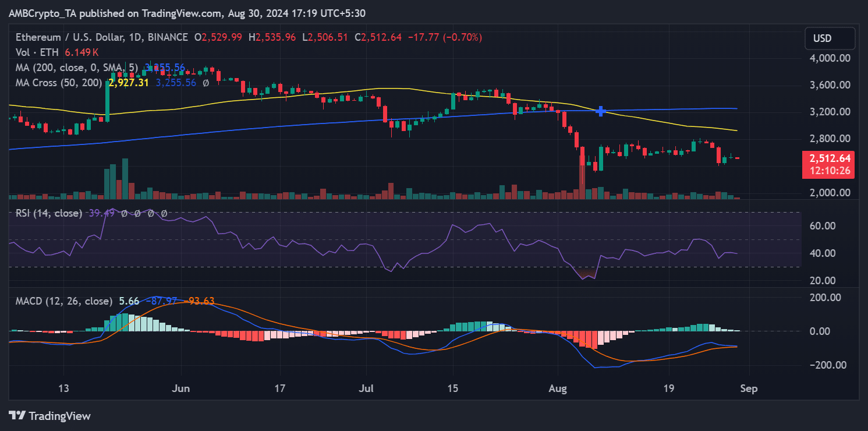Click the 2,000.00 price axis label
Screen dimensions: 868x431
click(830, 192)
